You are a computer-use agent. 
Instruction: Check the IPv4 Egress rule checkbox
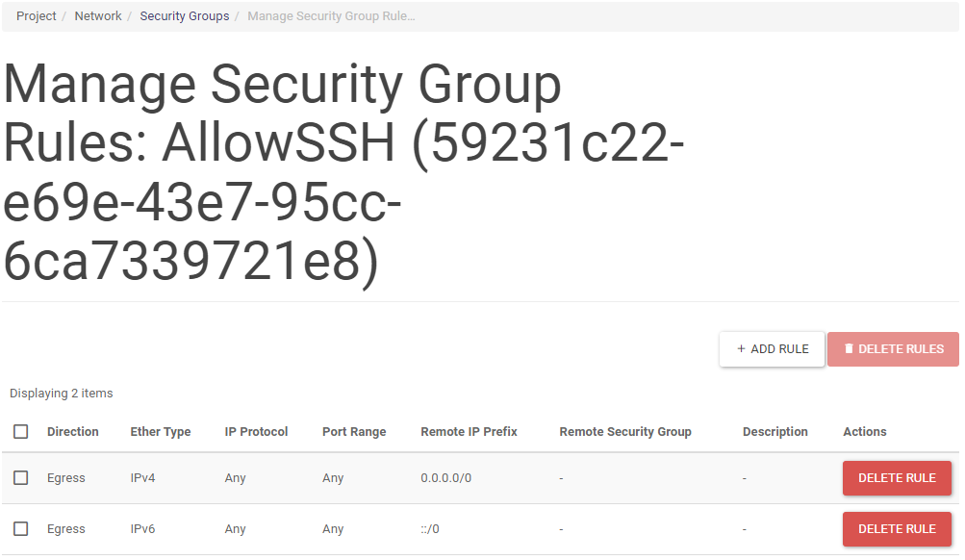click(x=21, y=478)
